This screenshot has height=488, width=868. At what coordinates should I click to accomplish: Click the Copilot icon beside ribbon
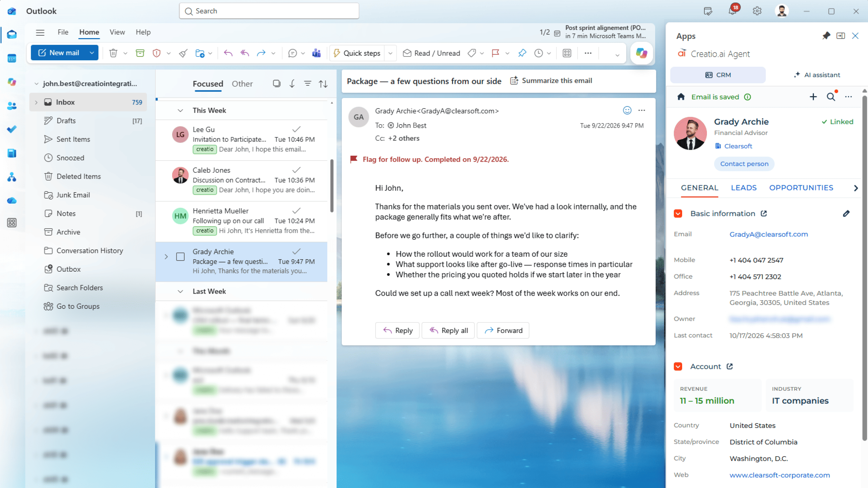coord(641,53)
